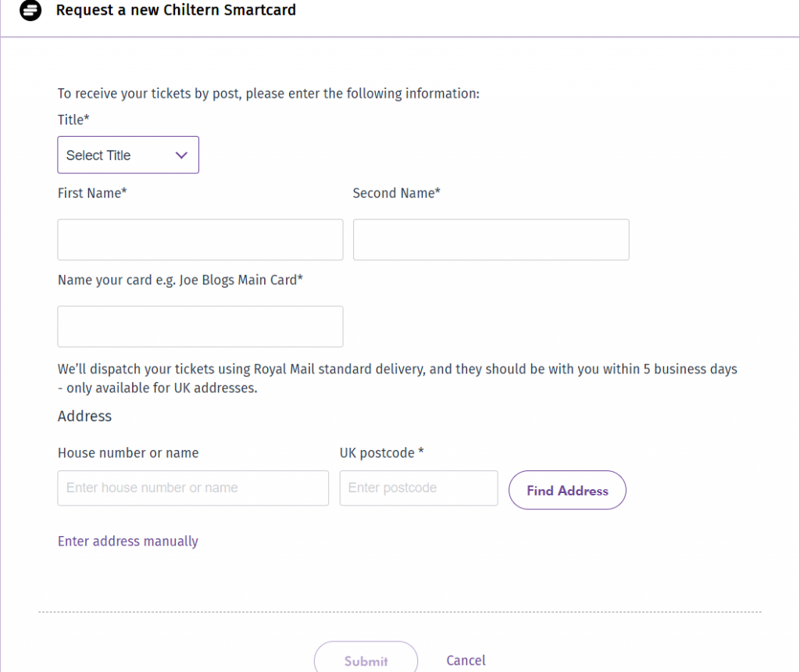800x672 pixels.
Task: Cancel the smartcard request
Action: click(466, 660)
